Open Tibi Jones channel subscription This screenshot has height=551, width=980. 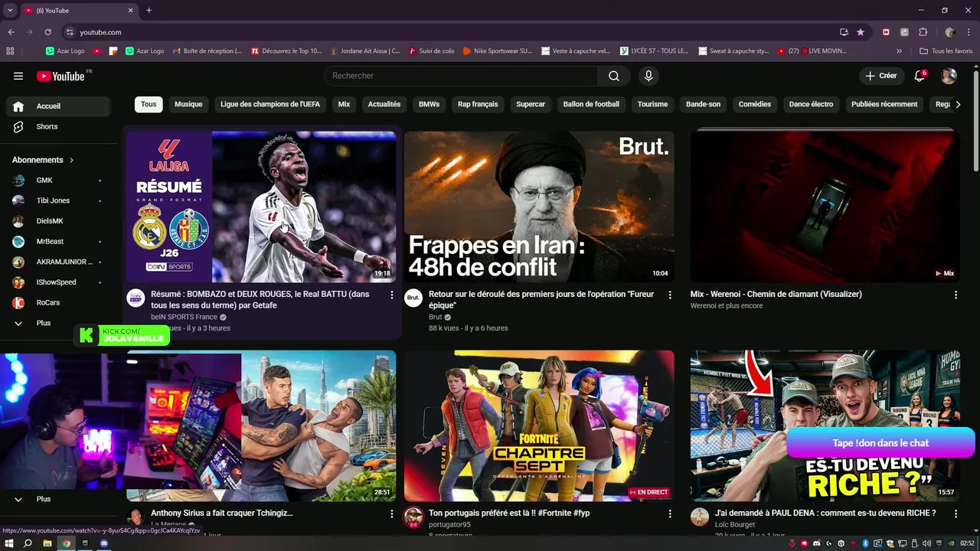(x=58, y=201)
